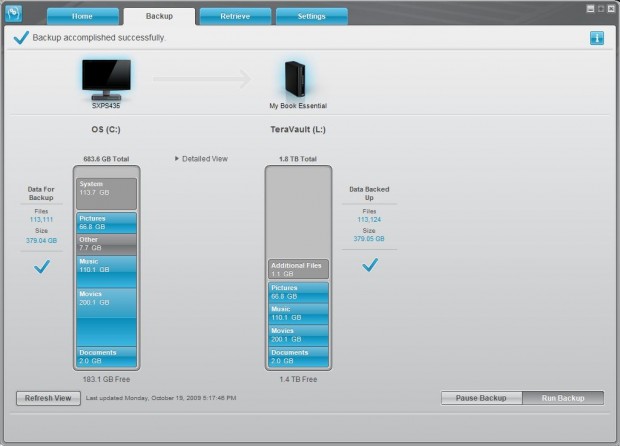This screenshot has height=446, width=620.
Task: Minimize the SmartWare window
Action: 590,9
